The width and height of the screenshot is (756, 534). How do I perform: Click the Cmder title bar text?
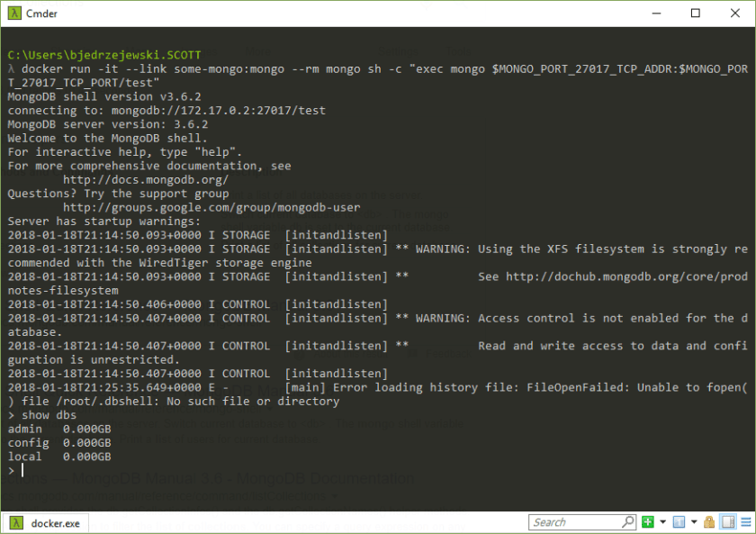[43, 14]
